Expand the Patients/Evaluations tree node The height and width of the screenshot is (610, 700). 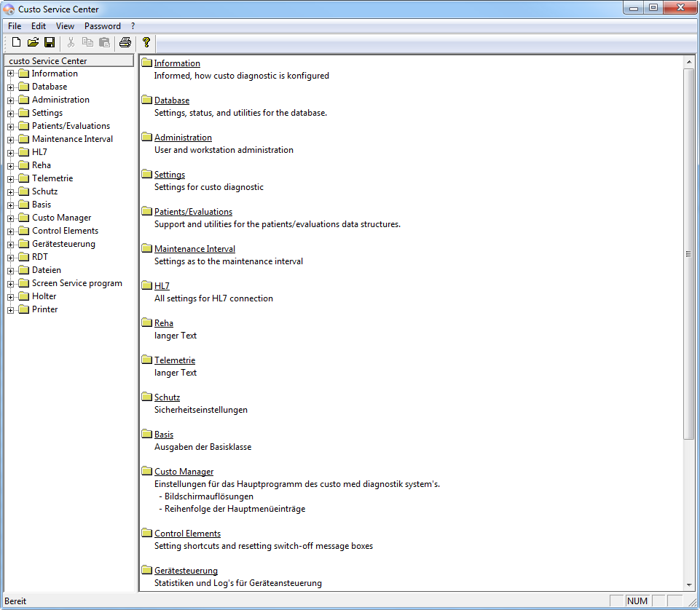click(11, 126)
